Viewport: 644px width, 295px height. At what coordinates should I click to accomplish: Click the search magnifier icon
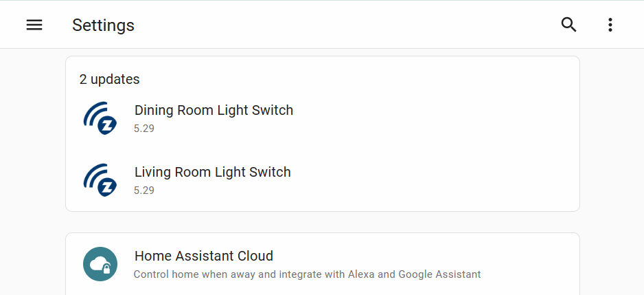pyautogui.click(x=568, y=25)
